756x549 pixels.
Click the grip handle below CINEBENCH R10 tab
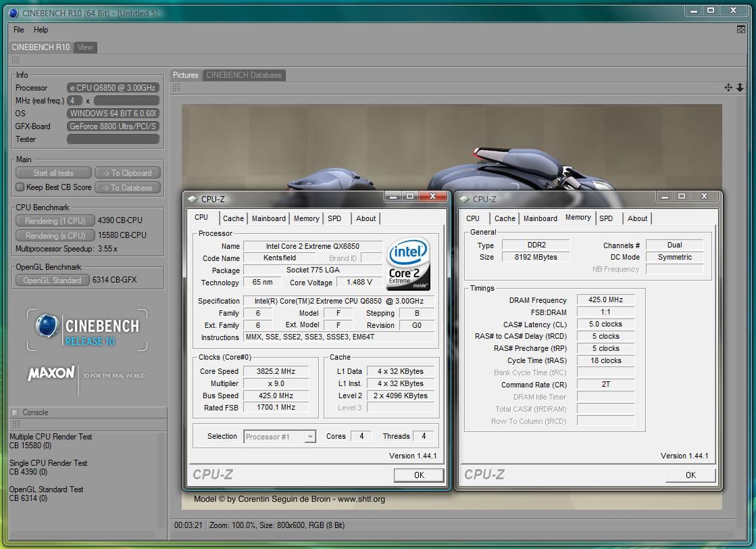coord(16,59)
